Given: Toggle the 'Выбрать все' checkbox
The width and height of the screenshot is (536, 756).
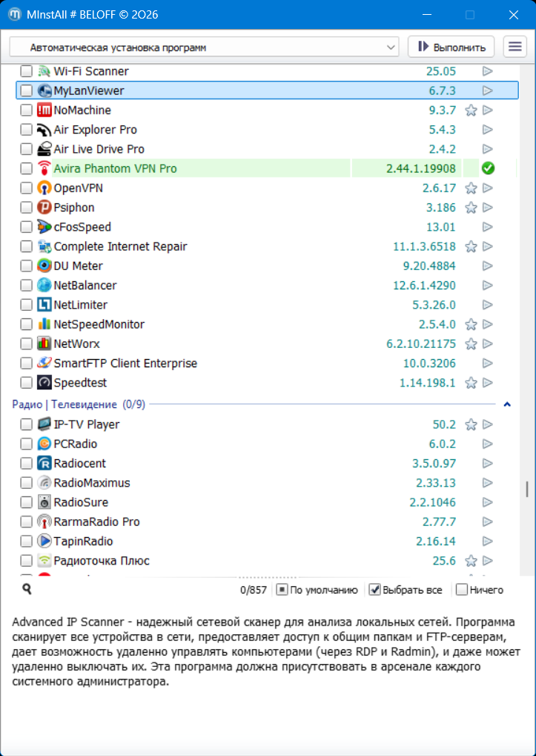Looking at the screenshot, I should tap(375, 591).
